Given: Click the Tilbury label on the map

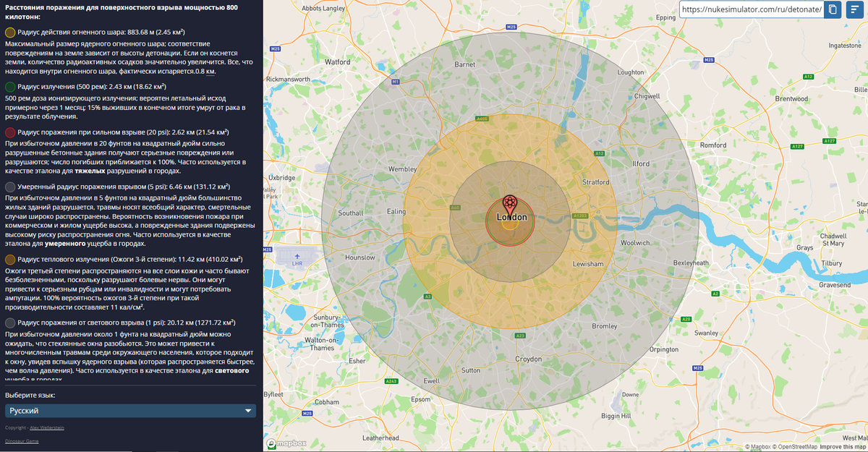Looking at the screenshot, I should (x=832, y=264).
